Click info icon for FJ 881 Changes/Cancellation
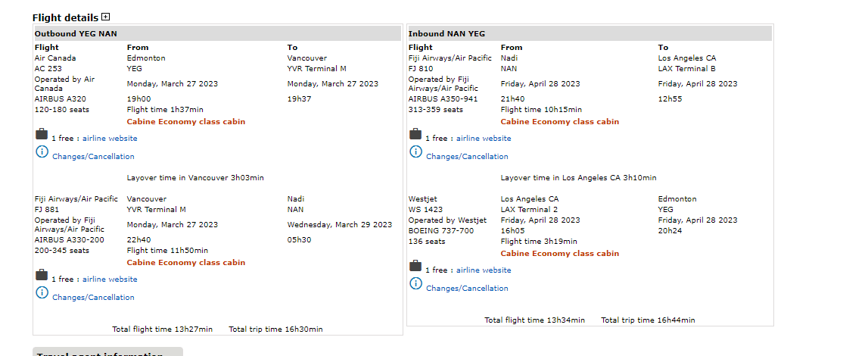 click(x=42, y=293)
